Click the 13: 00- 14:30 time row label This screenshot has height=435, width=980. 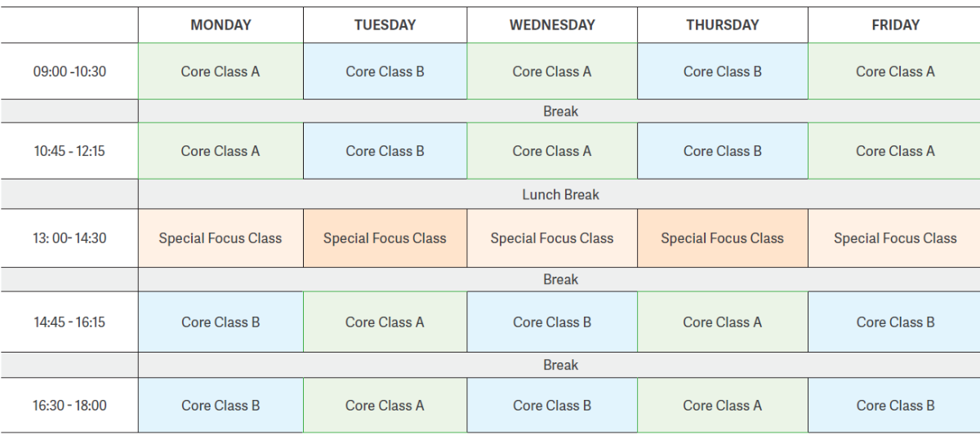point(69,238)
